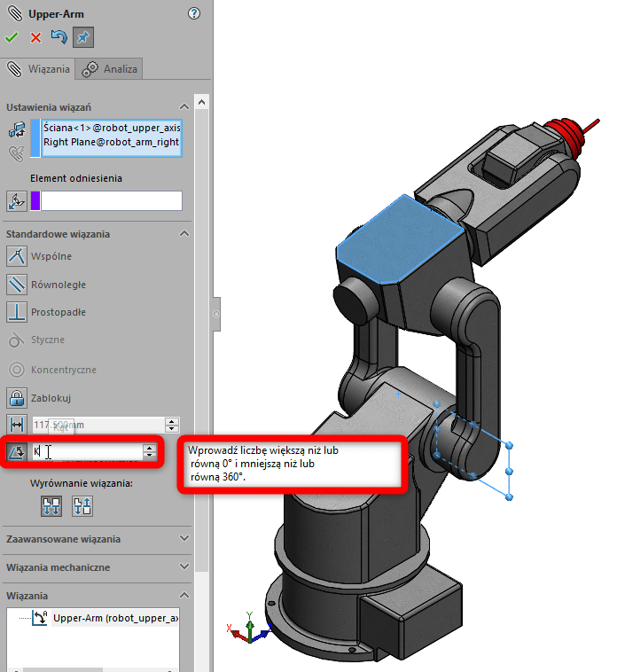Switch to the Analiza tab
617x672 pixels.
(109, 69)
